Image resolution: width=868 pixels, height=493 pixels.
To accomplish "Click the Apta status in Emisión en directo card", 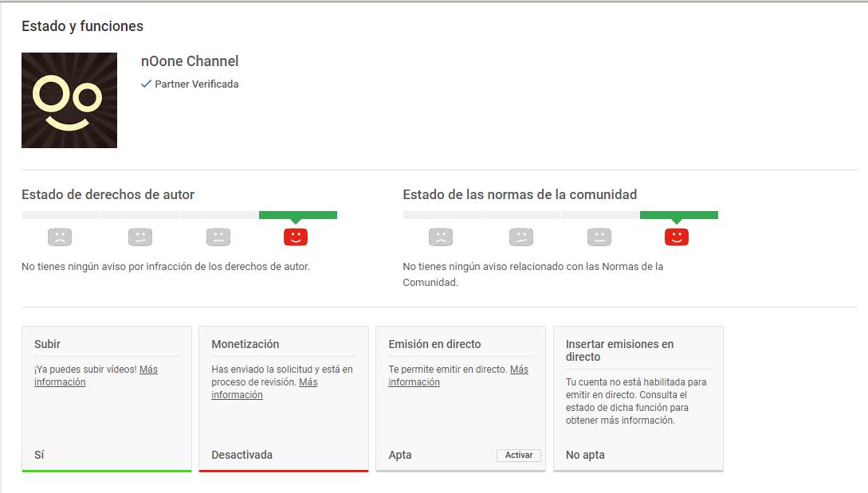I will click(399, 455).
